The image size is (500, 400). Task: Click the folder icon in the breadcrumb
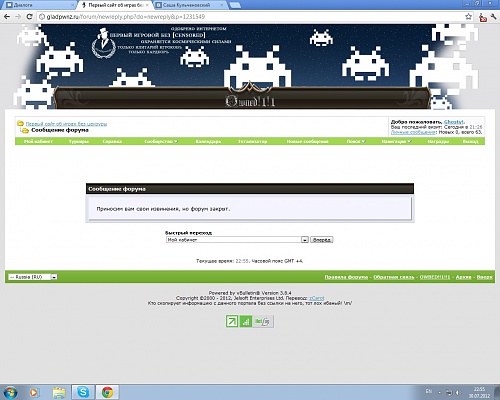(20, 123)
